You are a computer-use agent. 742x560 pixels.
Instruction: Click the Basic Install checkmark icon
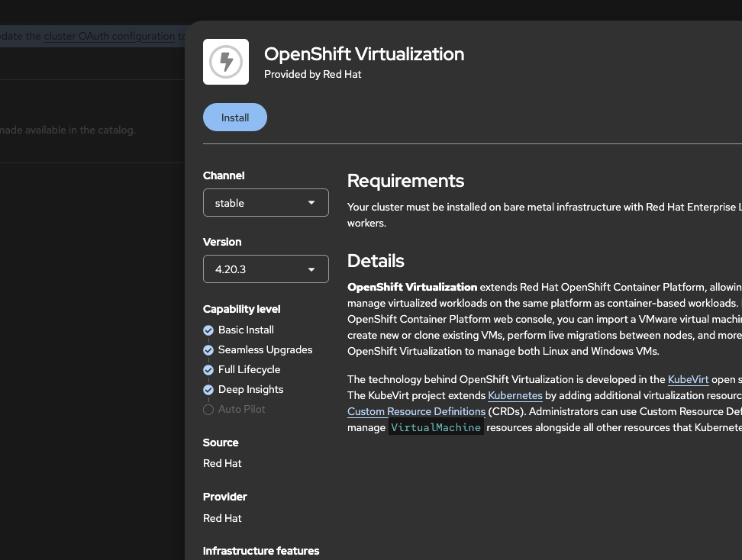(x=208, y=330)
